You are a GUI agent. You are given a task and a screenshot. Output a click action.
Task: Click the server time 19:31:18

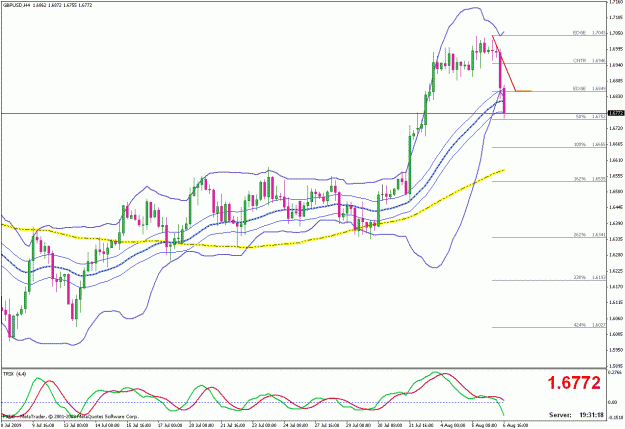591,415
